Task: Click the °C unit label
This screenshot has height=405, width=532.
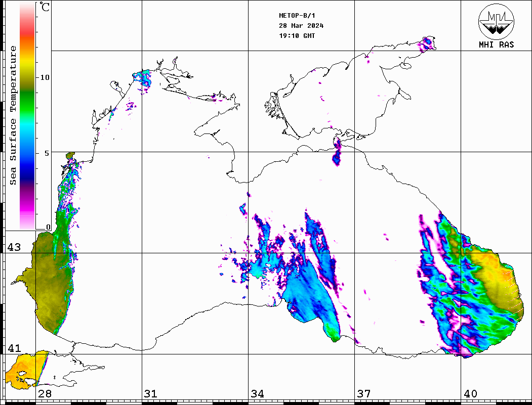Action: (x=45, y=7)
